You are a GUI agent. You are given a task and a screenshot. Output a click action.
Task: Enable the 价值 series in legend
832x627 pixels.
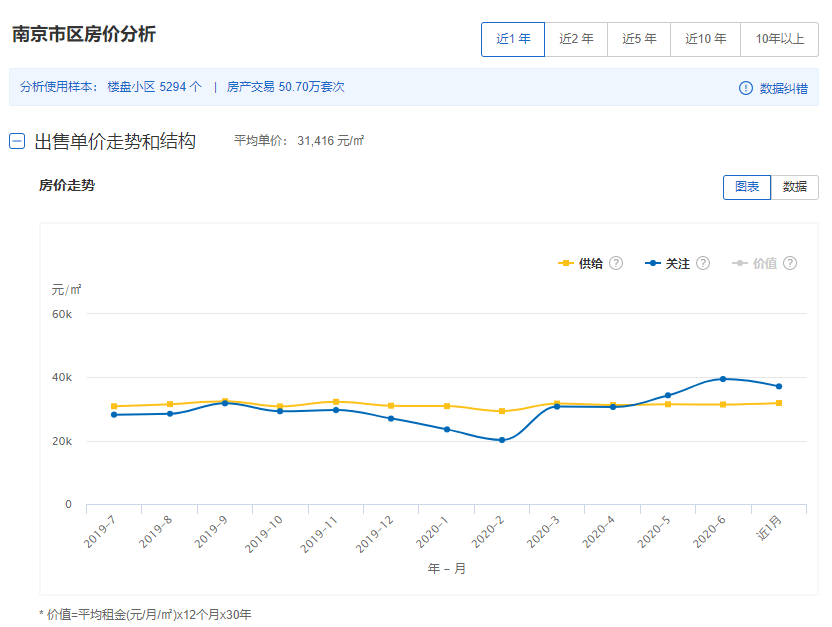[764, 264]
